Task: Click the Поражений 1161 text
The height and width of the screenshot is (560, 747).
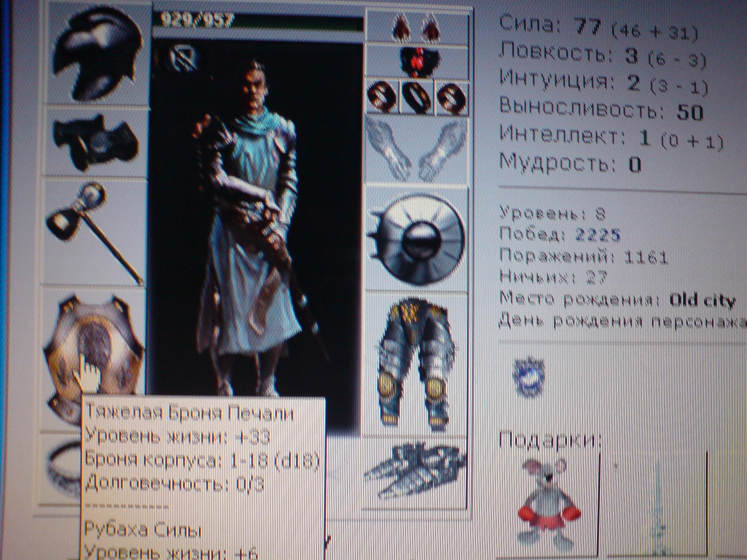Action: click(x=584, y=257)
